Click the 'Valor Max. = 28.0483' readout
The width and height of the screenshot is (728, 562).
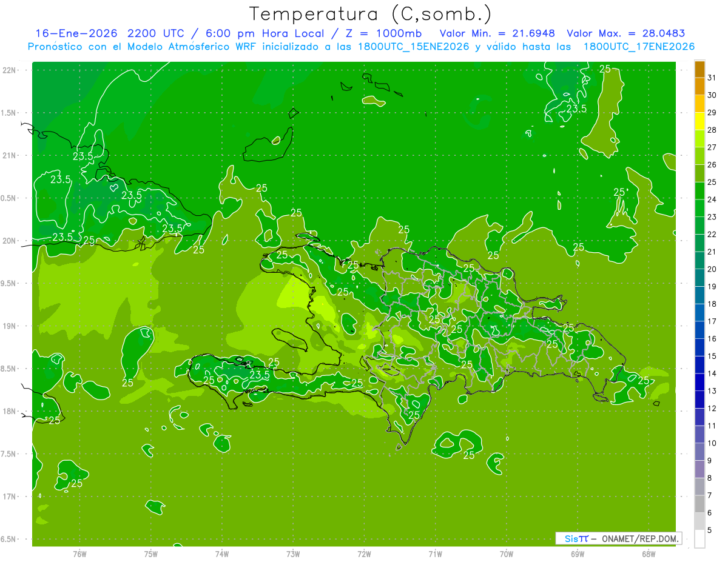tap(625, 33)
